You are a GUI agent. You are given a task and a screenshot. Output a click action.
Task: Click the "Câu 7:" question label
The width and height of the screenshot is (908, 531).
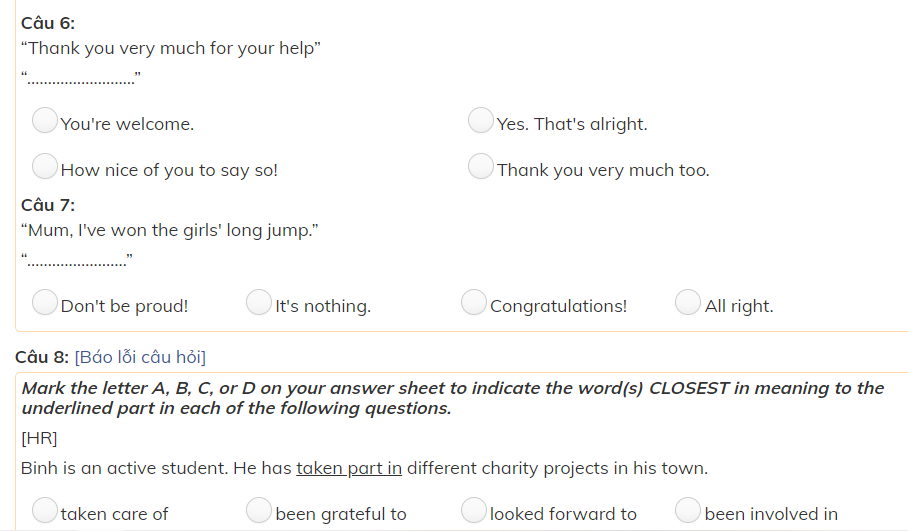point(48,205)
